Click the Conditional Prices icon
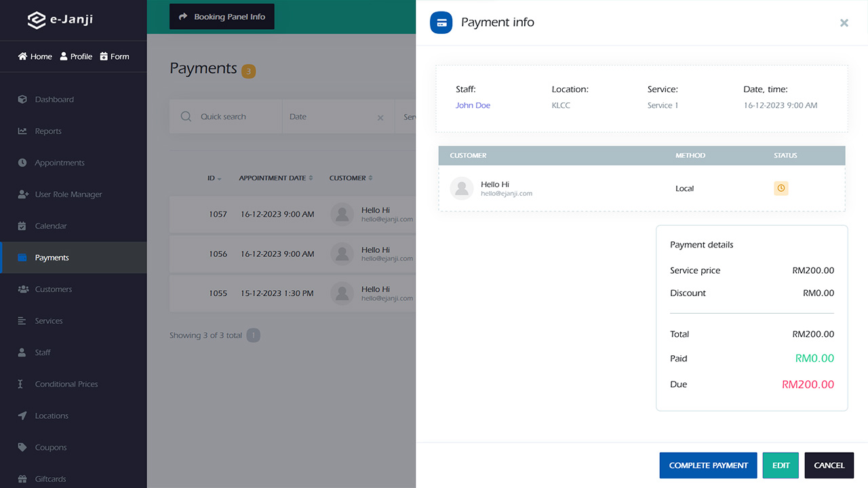 coord(20,384)
